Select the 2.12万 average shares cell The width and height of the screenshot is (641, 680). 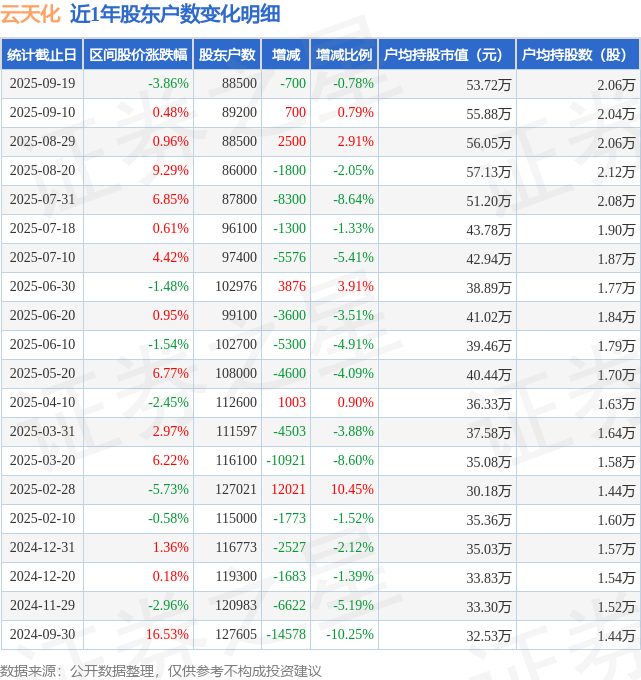(x=615, y=171)
